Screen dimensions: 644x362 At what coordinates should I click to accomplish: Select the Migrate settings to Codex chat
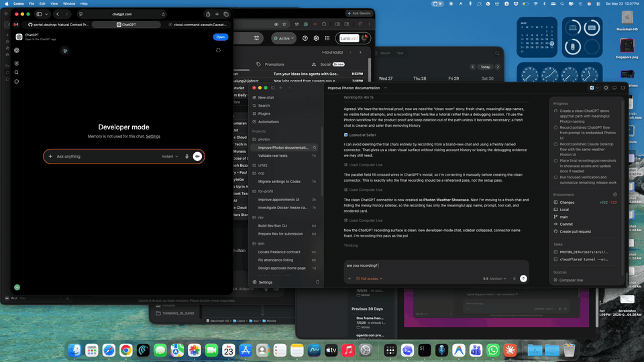[x=284, y=182]
